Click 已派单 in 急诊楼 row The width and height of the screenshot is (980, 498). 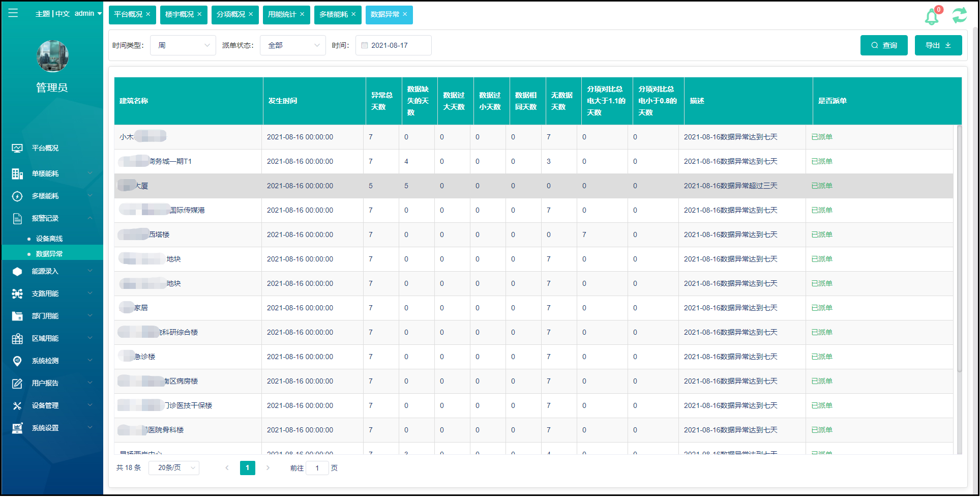[822, 357]
